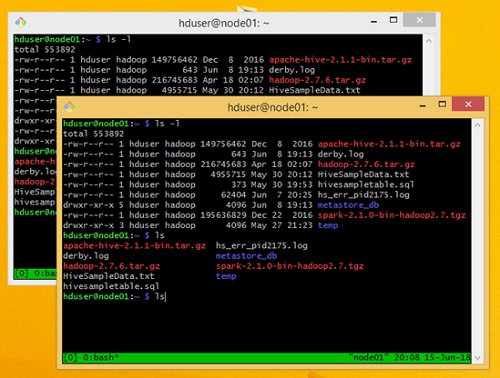The width and height of the screenshot is (500, 378).
Task: Close the back hduser@node01 terminal window
Action: [419, 20]
